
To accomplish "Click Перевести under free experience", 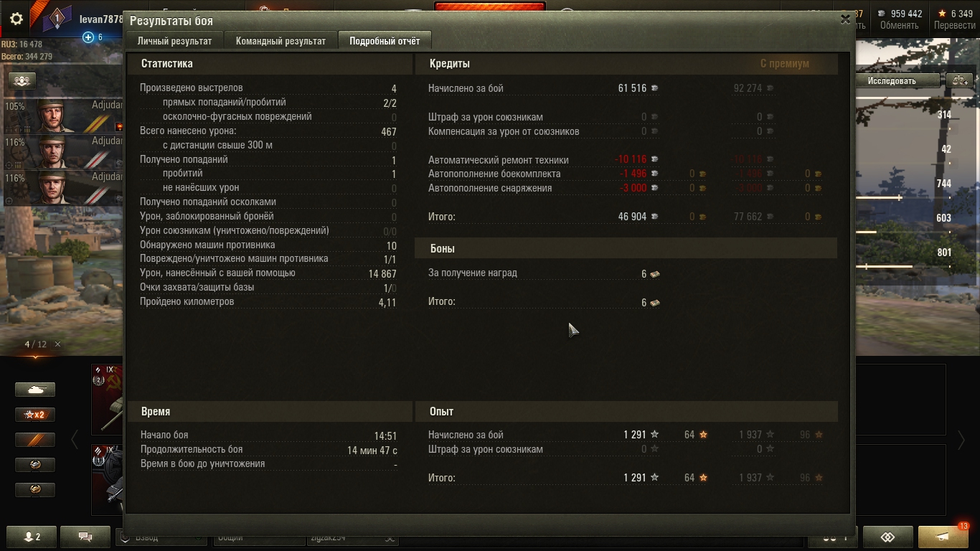I will click(954, 25).
